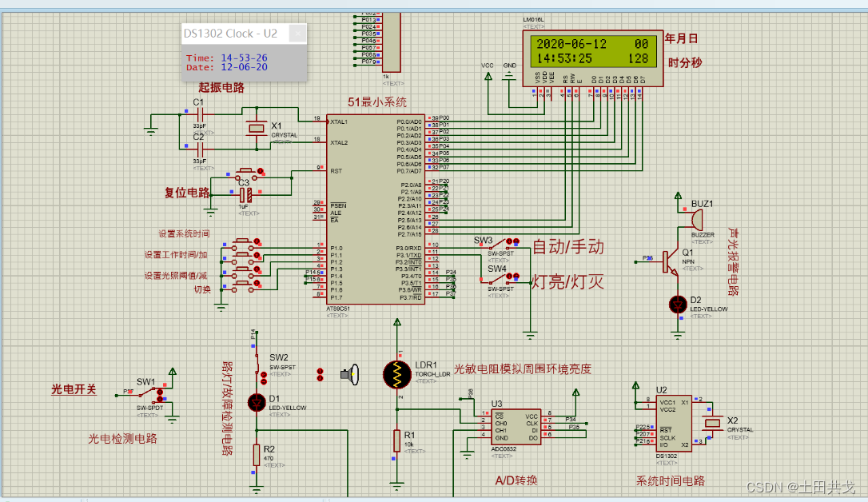Toggle switch SW4 for 灯亮/灯灭
868x502 pixels.
pos(500,280)
